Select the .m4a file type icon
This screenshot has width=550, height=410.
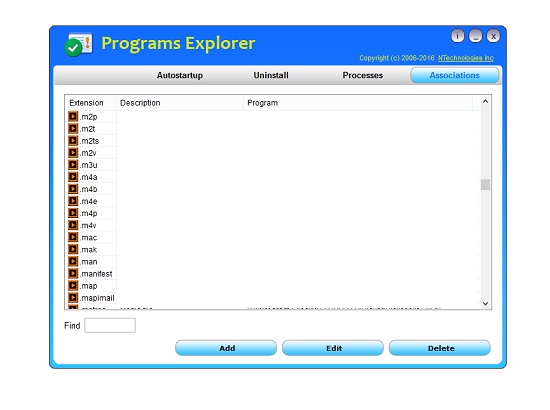click(x=73, y=176)
